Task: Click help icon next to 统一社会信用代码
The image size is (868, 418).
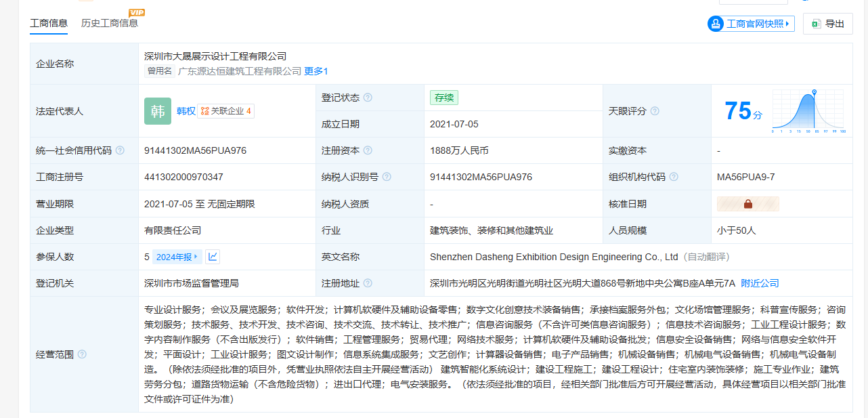Action: coord(120,150)
